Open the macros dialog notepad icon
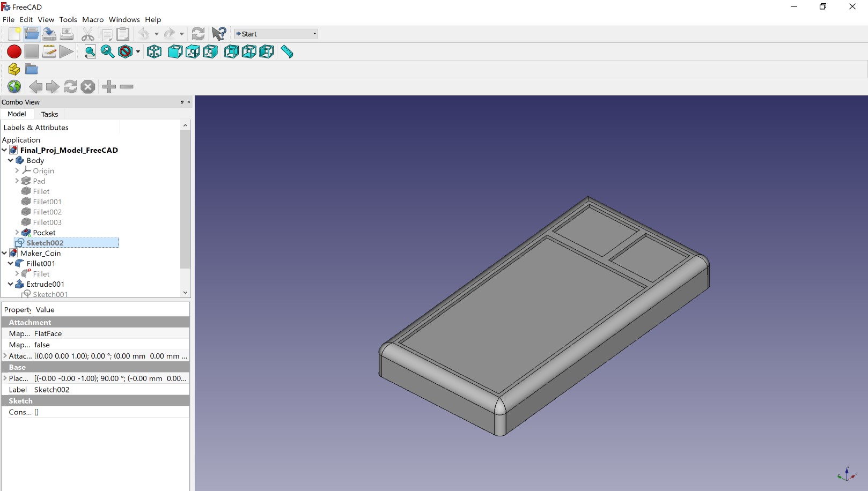 [49, 51]
